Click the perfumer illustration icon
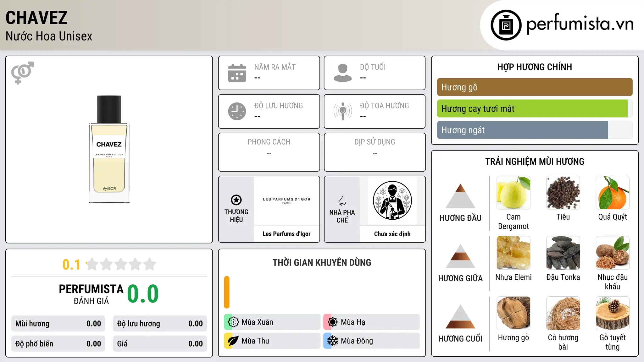 click(392, 200)
